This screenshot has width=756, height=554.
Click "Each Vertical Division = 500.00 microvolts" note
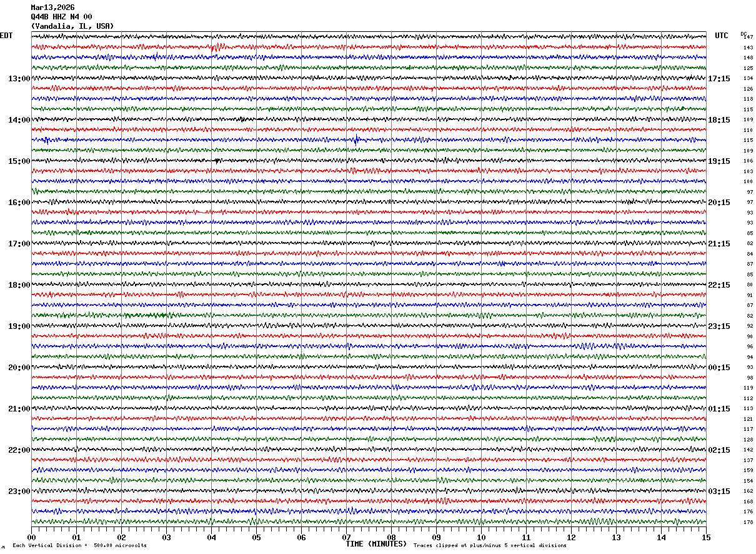coord(80,546)
